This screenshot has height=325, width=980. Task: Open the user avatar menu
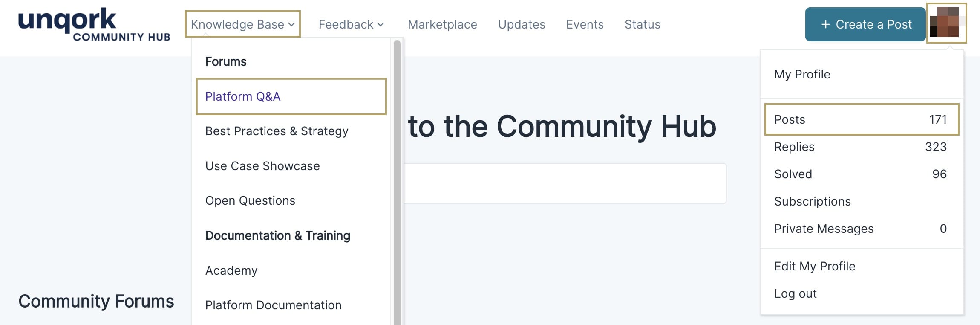pos(946,23)
